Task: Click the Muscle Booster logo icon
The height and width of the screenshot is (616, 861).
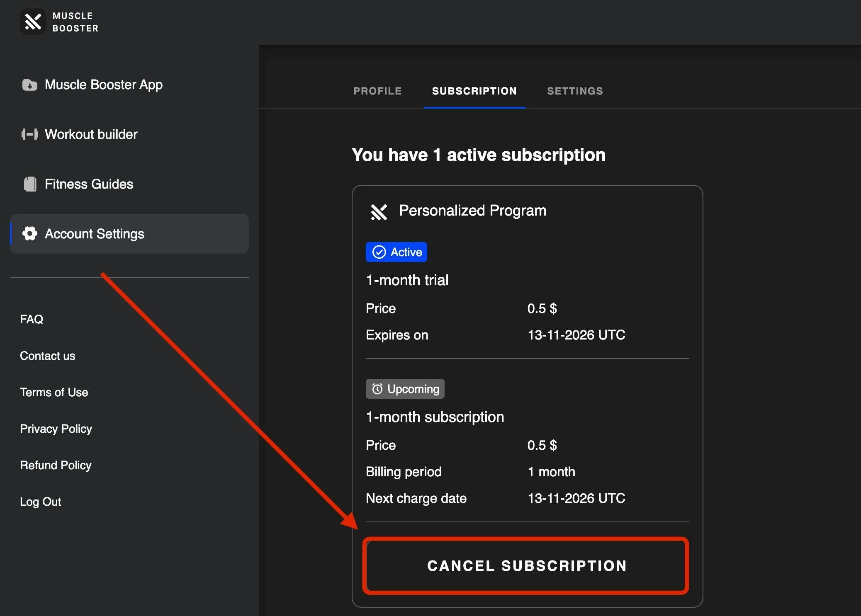Action: (33, 22)
